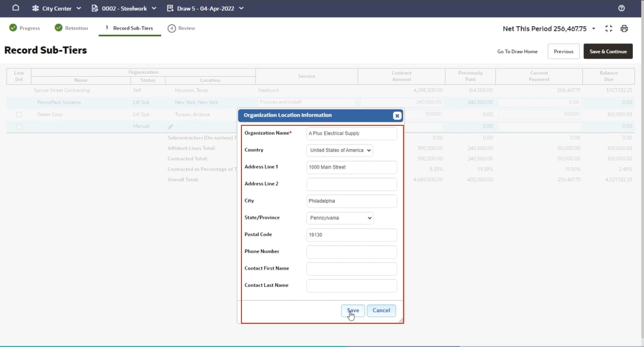Open the State/Province dropdown
This screenshot has height=347, width=644.
coord(340,218)
